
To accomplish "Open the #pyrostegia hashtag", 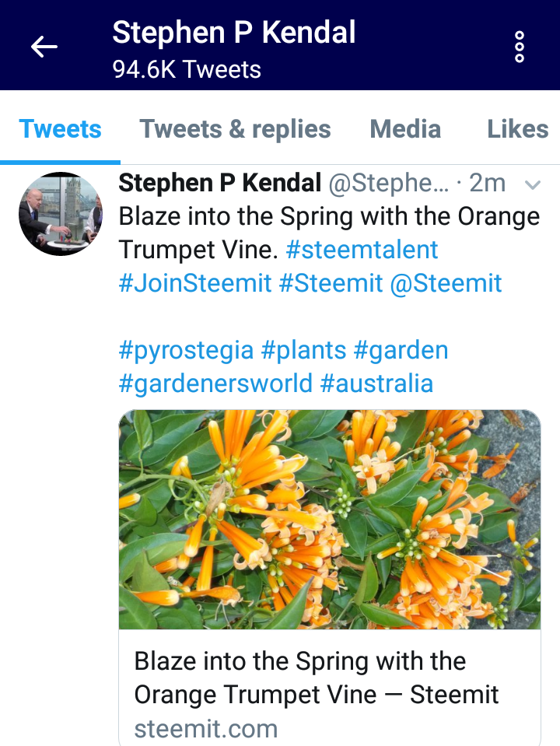I will click(x=186, y=351).
